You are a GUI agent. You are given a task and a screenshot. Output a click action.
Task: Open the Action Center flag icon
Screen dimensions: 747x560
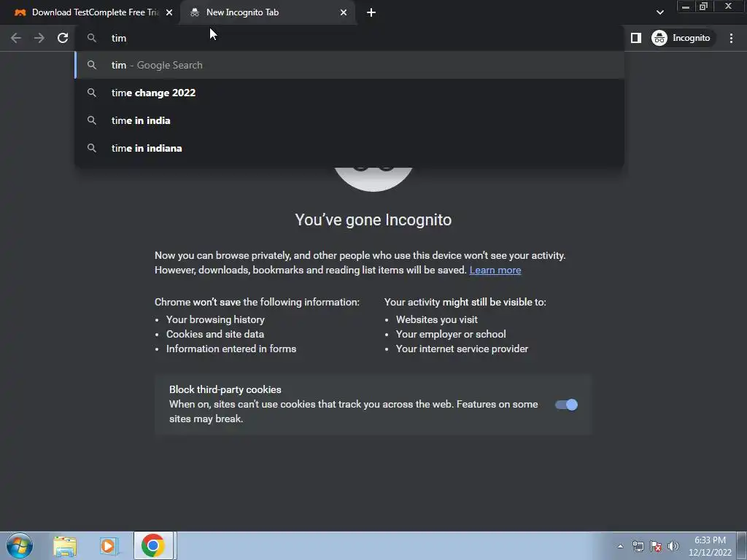[656, 547]
